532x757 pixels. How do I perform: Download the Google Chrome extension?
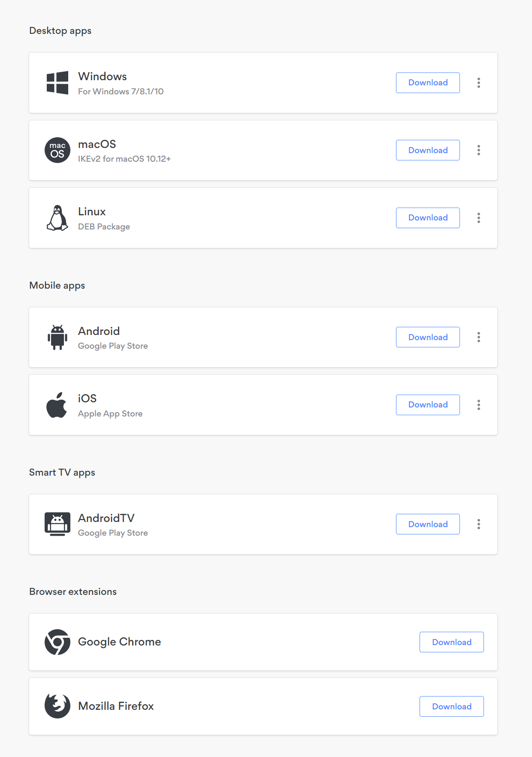tap(451, 642)
